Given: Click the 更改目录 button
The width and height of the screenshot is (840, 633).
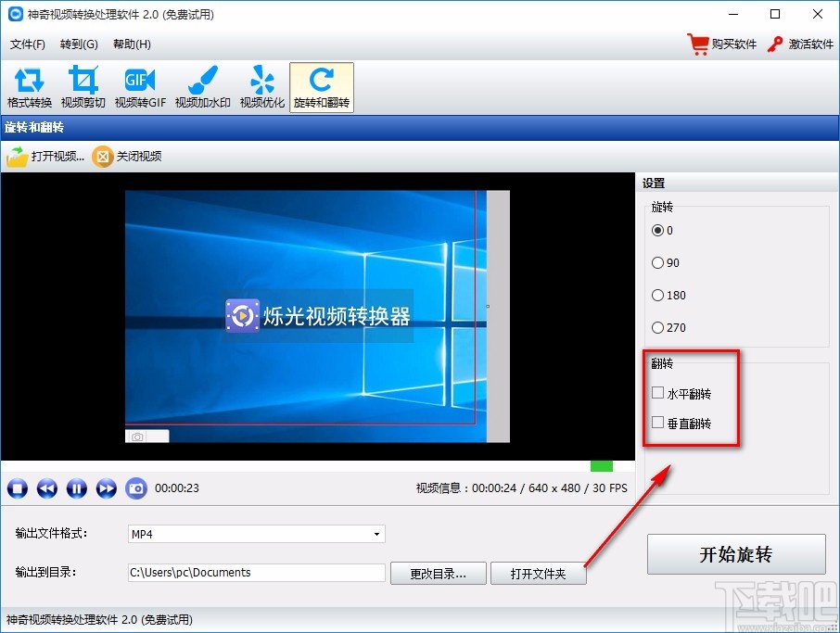Looking at the screenshot, I should coord(439,574).
